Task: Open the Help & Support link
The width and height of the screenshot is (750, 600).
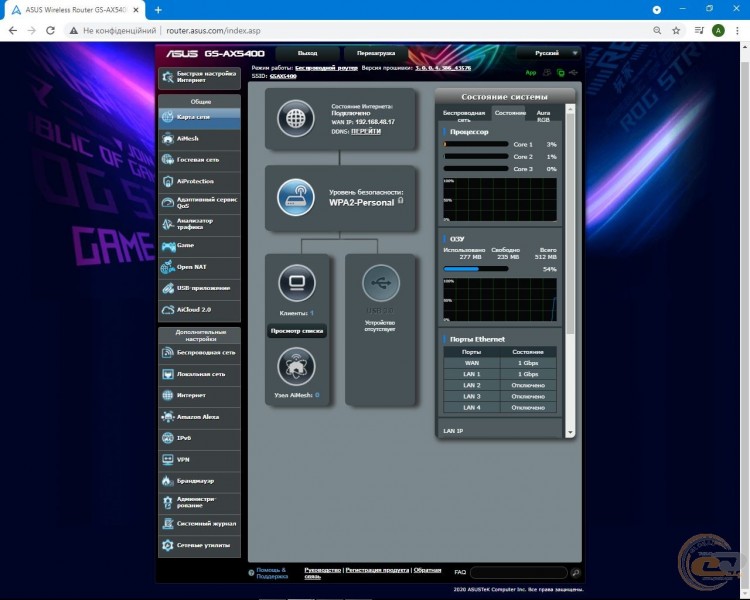Action: coord(272,573)
